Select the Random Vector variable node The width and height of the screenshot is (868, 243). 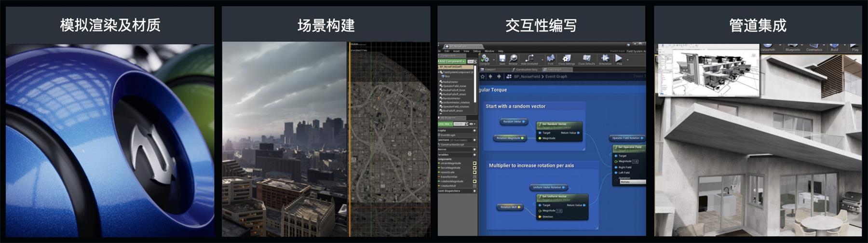514,121
